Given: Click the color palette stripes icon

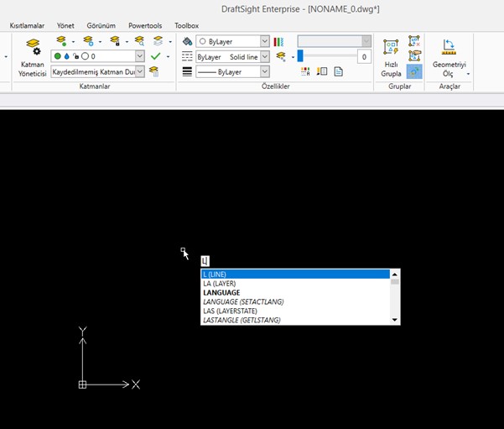Looking at the screenshot, I should pyautogui.click(x=278, y=41).
